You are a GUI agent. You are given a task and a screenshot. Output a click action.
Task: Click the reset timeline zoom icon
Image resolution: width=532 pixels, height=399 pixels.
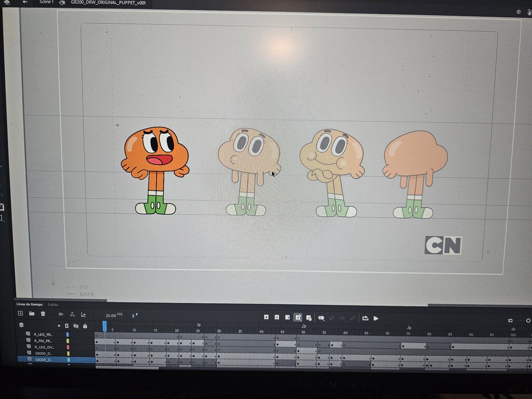pyautogui.click(x=510, y=321)
